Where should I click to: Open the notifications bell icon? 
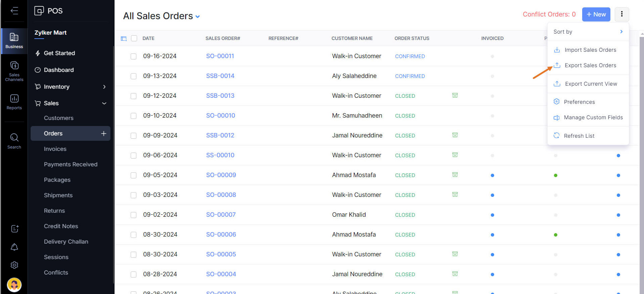pyautogui.click(x=14, y=247)
